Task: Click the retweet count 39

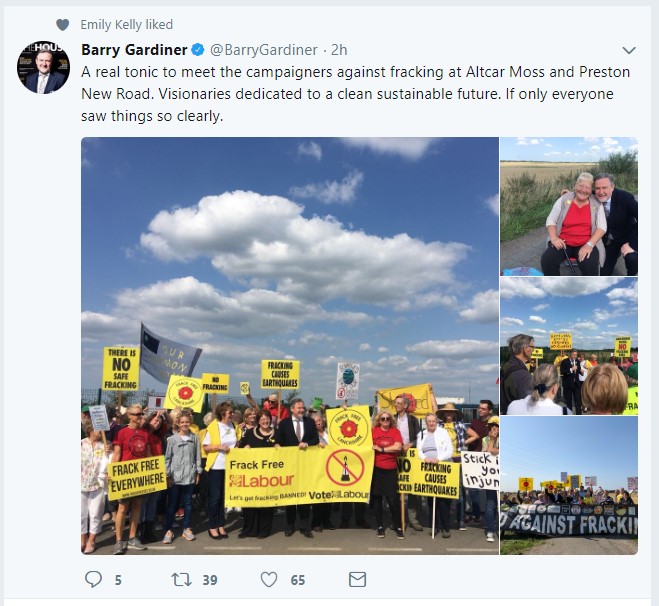Action: pyautogui.click(x=210, y=580)
